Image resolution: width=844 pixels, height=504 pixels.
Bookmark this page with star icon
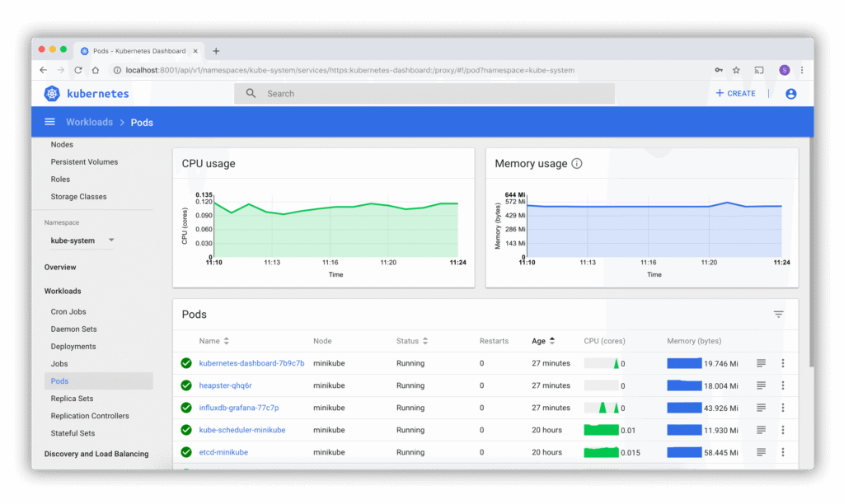pyautogui.click(x=736, y=70)
